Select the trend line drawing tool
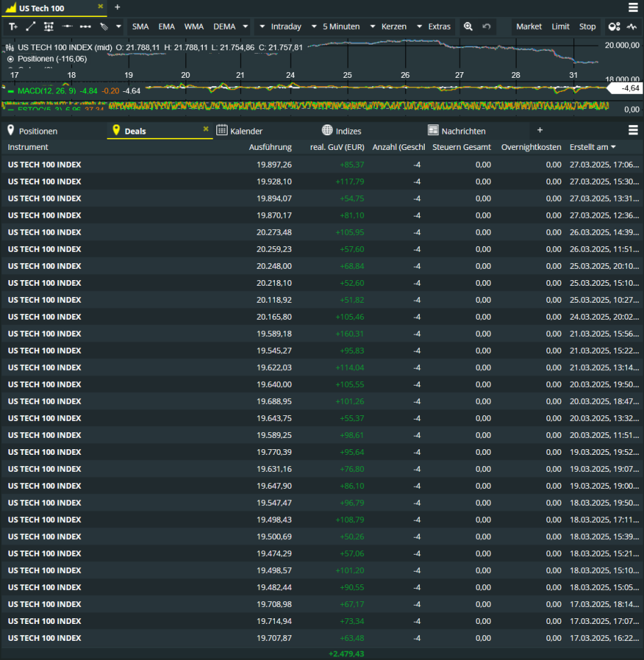This screenshot has height=660, width=644. pyautogui.click(x=30, y=26)
